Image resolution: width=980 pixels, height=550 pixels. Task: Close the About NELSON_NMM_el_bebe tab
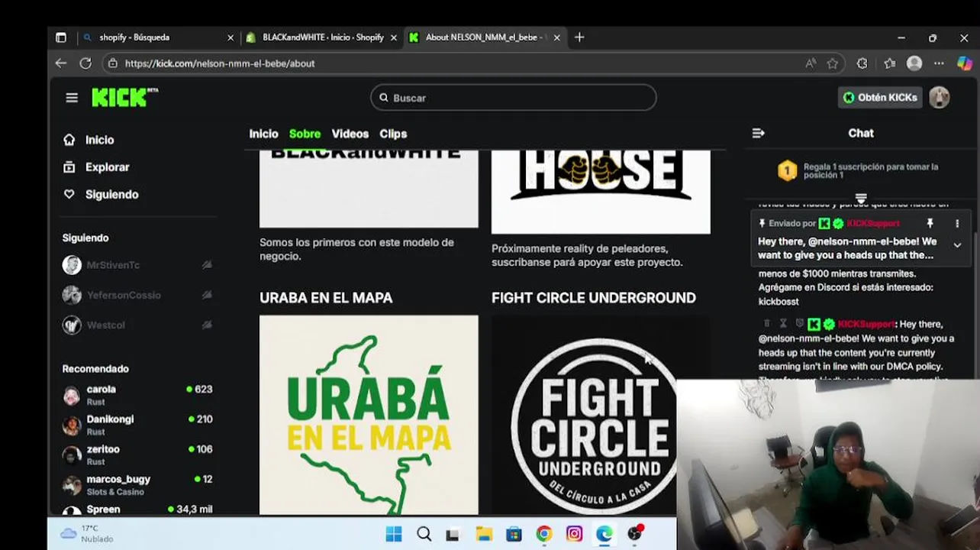coord(556,37)
